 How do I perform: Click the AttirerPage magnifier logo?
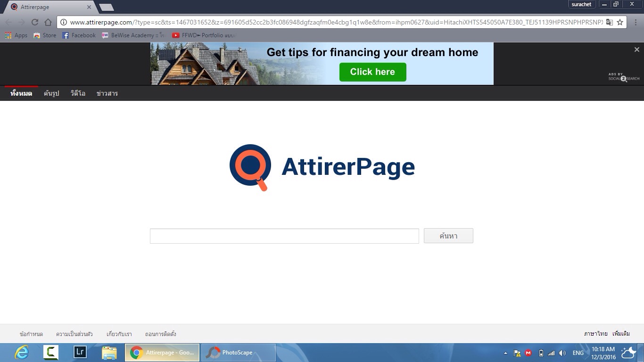pyautogui.click(x=250, y=167)
